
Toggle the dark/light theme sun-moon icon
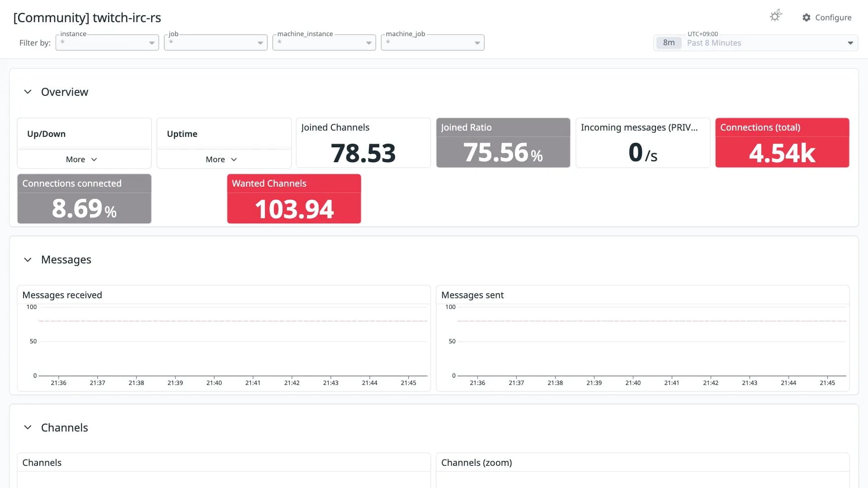click(x=776, y=16)
